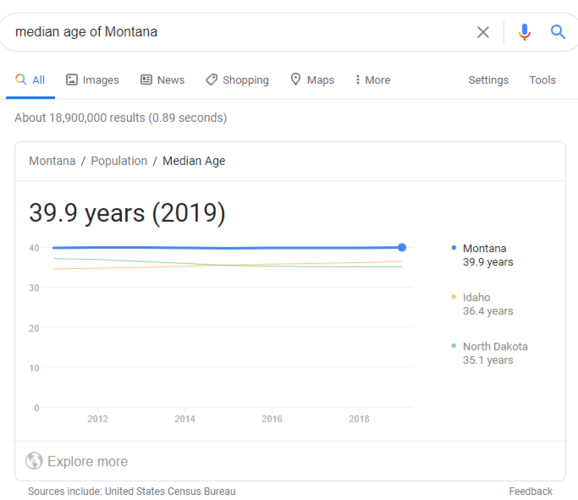Click the green dot next to North Dakota legend

(x=454, y=346)
